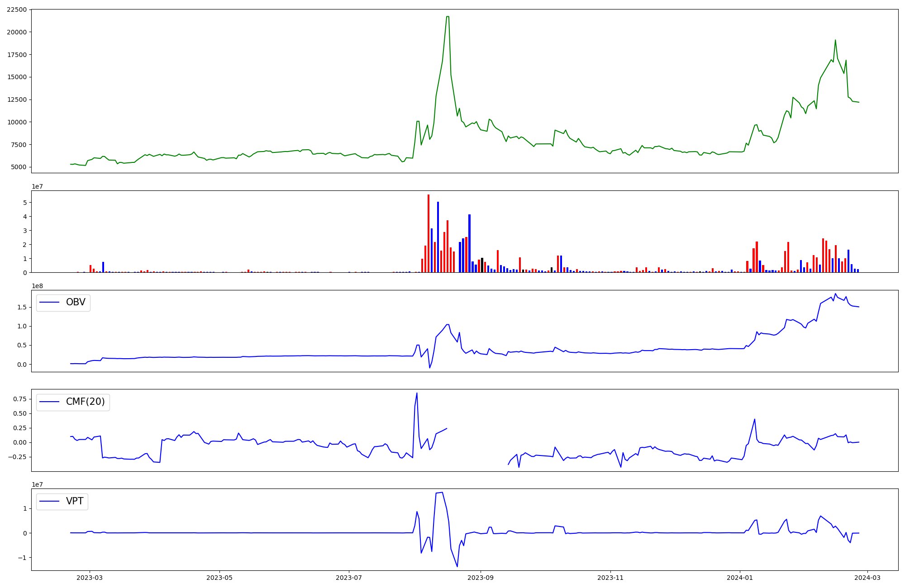Click the highest peak of the green price line
This screenshot has width=905, height=588.
click(x=448, y=17)
